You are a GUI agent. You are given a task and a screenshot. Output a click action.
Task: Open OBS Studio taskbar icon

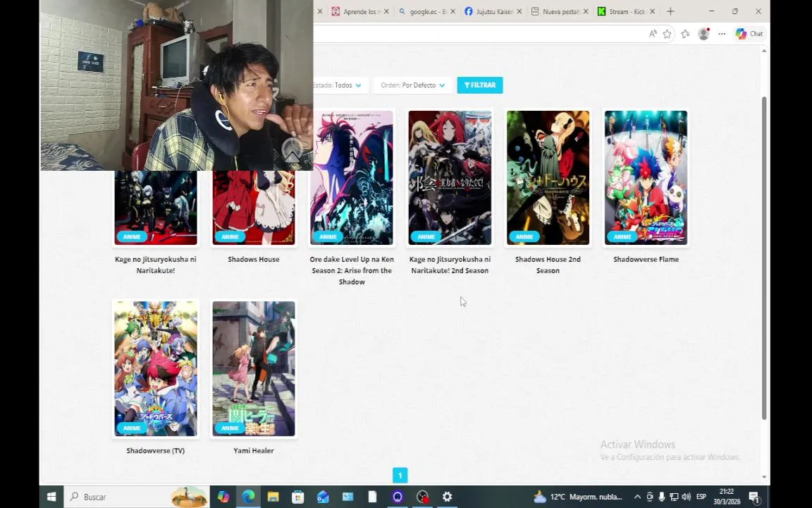pyautogui.click(x=422, y=497)
